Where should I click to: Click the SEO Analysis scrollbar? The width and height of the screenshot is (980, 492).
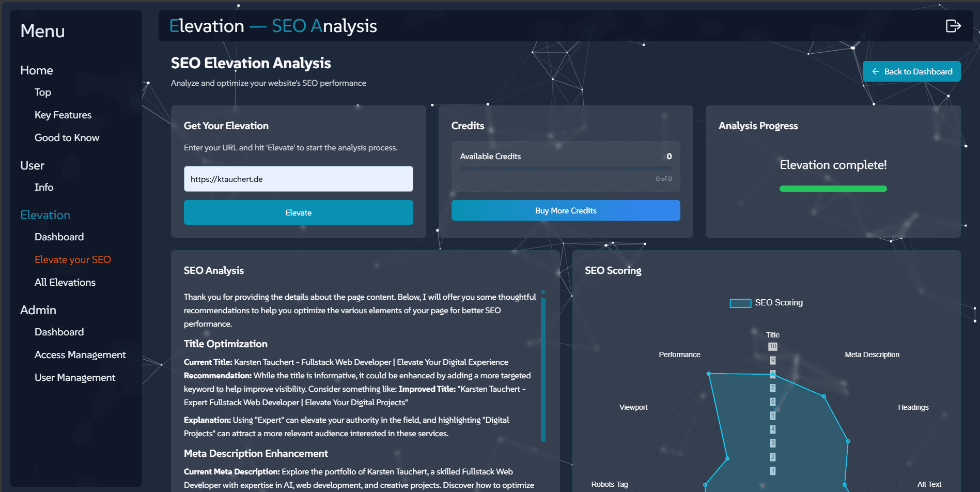[x=543, y=368]
